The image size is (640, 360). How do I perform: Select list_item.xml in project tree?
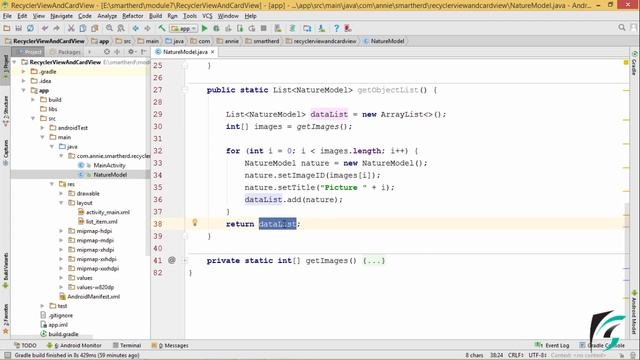[x=102, y=222]
